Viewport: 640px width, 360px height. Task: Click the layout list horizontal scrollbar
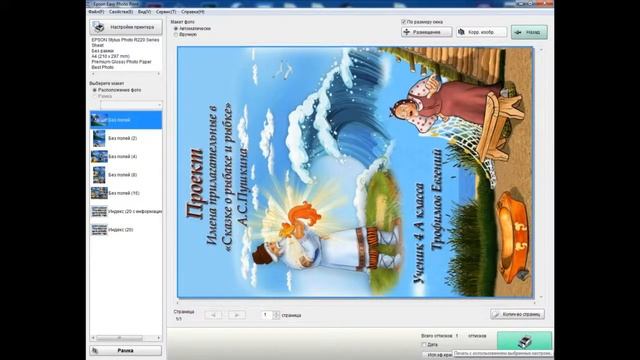click(126, 338)
